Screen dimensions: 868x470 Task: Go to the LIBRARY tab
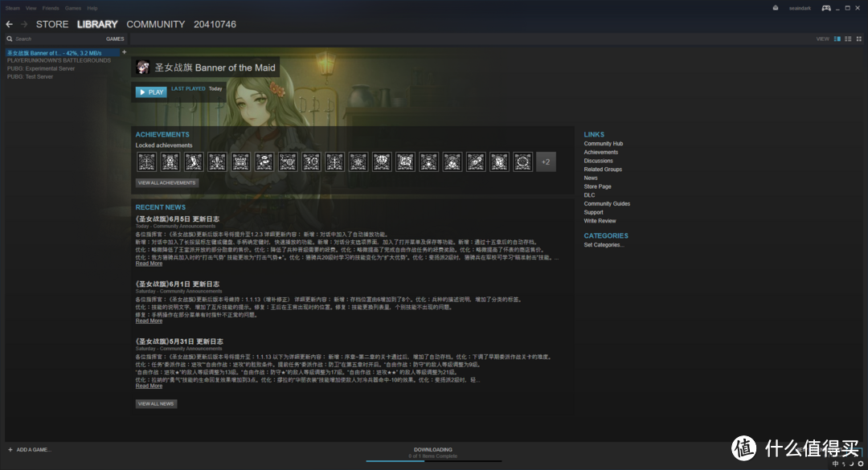click(97, 24)
